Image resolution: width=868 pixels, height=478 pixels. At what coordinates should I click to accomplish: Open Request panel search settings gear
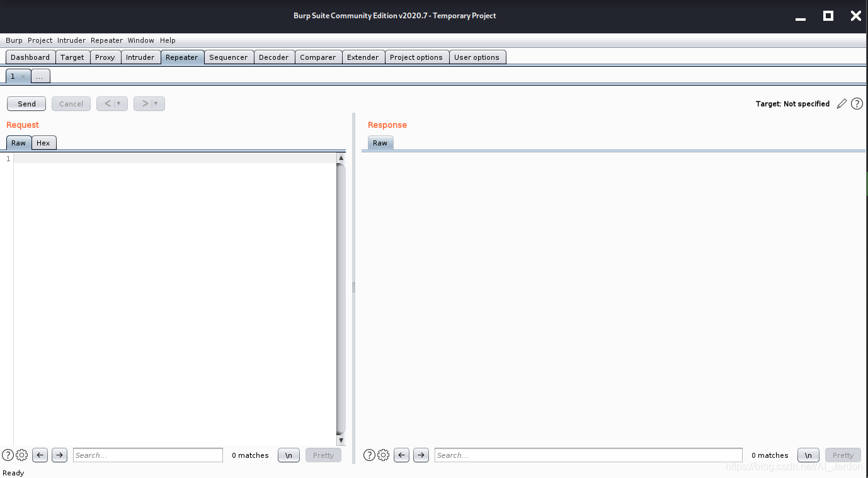pyautogui.click(x=21, y=455)
